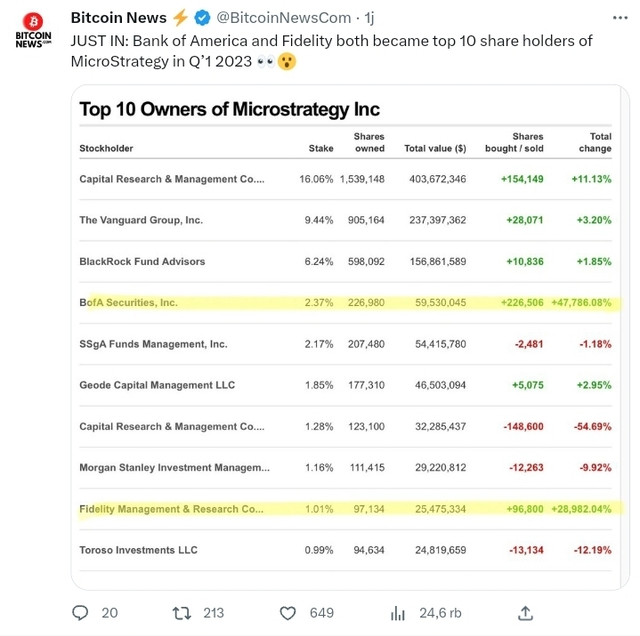This screenshot has height=636, width=640.
Task: Open the Top 10 Owners table image
Action: [350, 337]
